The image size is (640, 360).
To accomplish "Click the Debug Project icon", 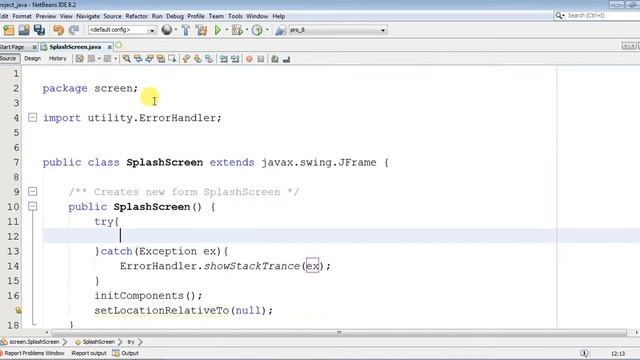I will pyautogui.click(x=237, y=30).
